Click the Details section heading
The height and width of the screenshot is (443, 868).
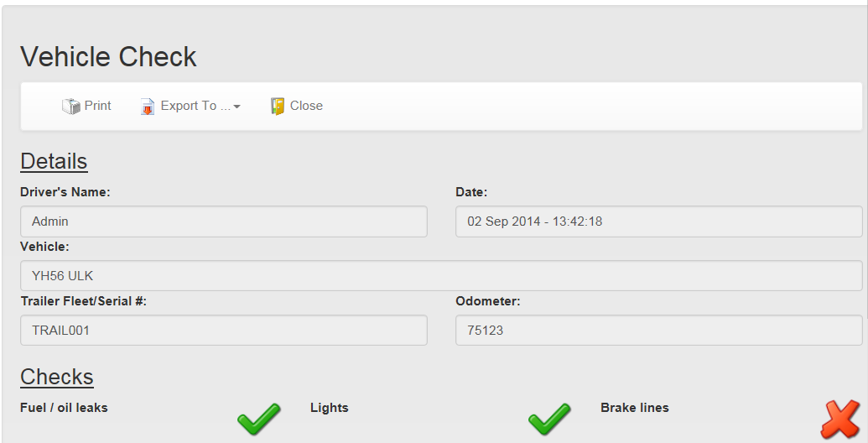(x=54, y=161)
